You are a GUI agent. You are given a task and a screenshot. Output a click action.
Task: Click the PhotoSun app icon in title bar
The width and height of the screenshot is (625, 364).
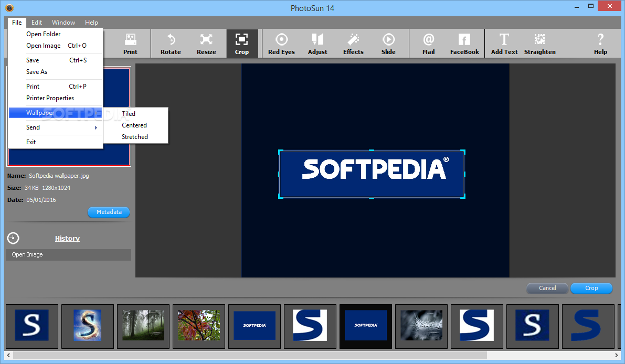(x=9, y=8)
